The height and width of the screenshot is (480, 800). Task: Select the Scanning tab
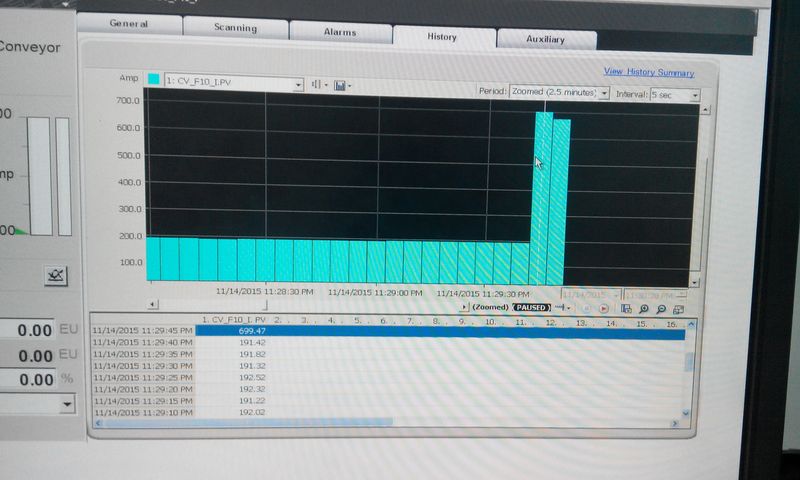click(x=235, y=28)
